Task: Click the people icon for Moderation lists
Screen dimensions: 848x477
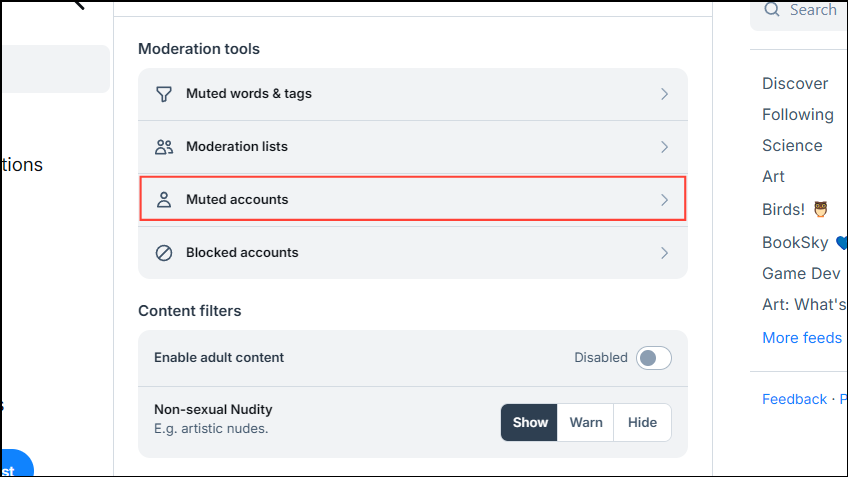Action: [164, 147]
